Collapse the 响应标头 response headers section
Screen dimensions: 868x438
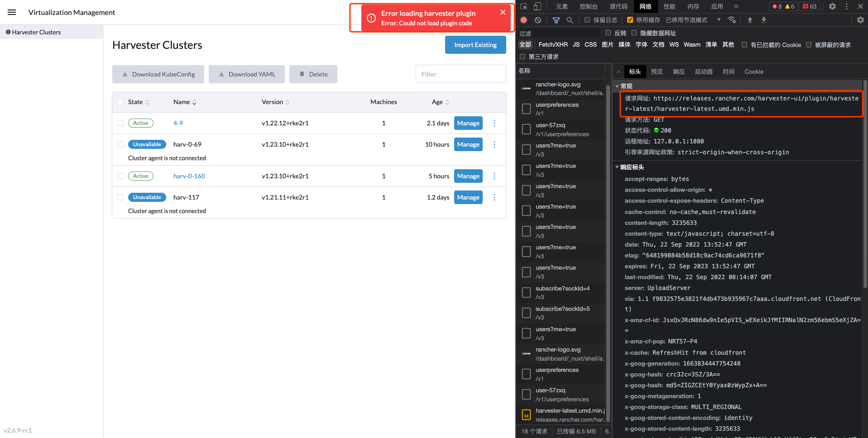pos(617,167)
